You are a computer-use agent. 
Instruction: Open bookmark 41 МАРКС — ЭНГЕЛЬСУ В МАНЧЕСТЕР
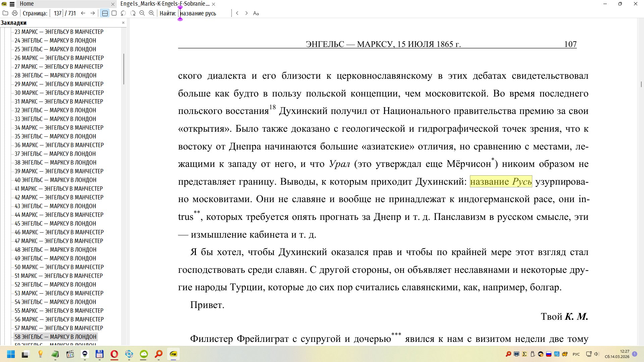coord(58,189)
